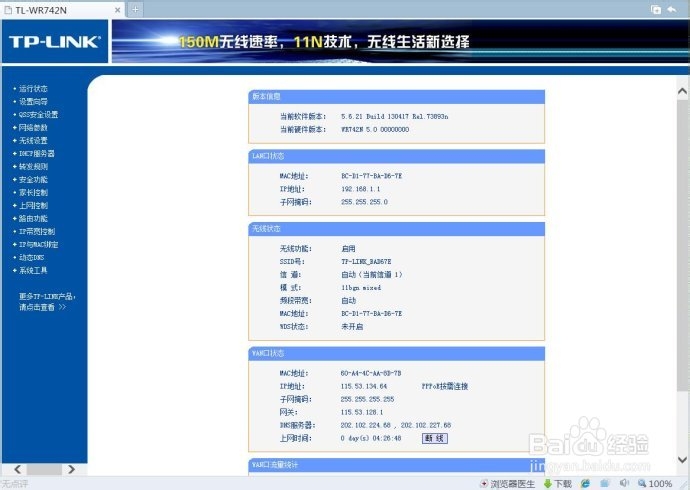Viewport: 690px width, 490px height.
Task: Click the undo closed tab arrow icon
Action: 672,9
